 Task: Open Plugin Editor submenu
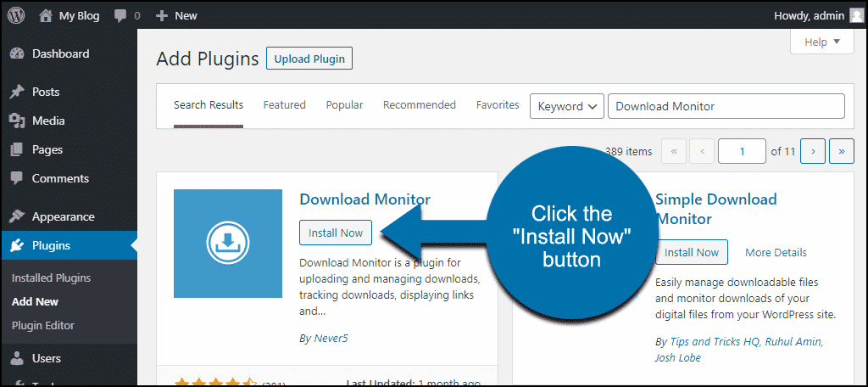[x=42, y=325]
